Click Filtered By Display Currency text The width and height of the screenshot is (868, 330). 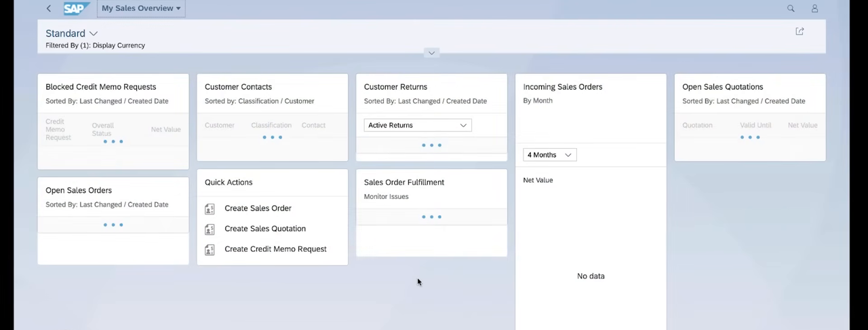point(95,45)
